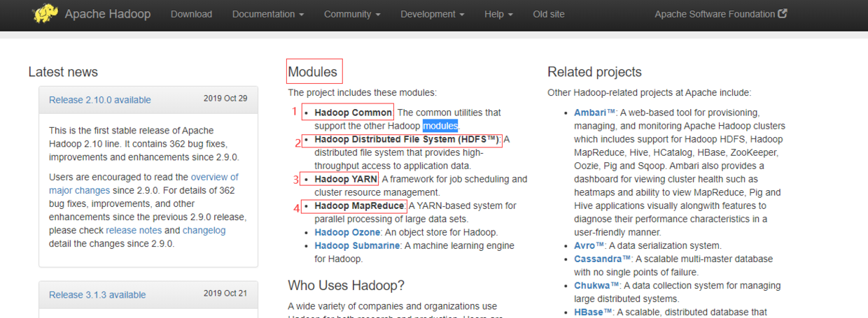
Task: Open the release notes link
Action: click(134, 230)
